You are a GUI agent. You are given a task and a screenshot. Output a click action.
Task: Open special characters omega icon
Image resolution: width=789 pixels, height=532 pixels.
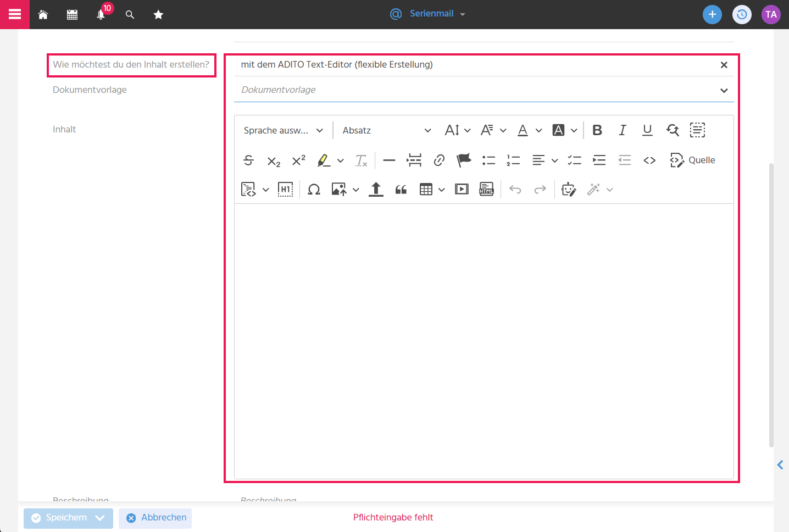[314, 190]
